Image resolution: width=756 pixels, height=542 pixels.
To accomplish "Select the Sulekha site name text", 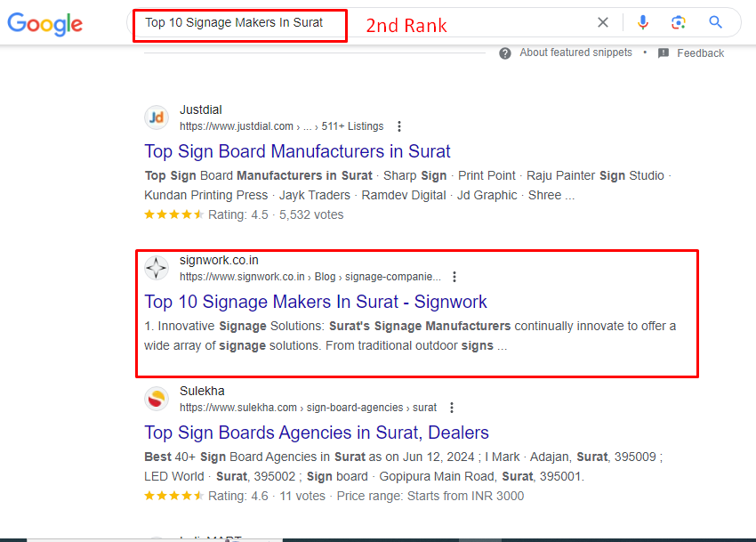I will point(202,391).
